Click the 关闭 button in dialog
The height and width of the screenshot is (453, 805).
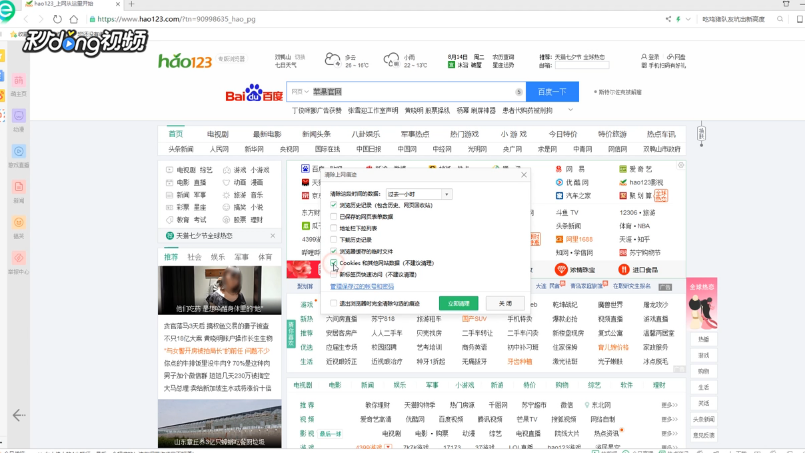click(x=505, y=304)
